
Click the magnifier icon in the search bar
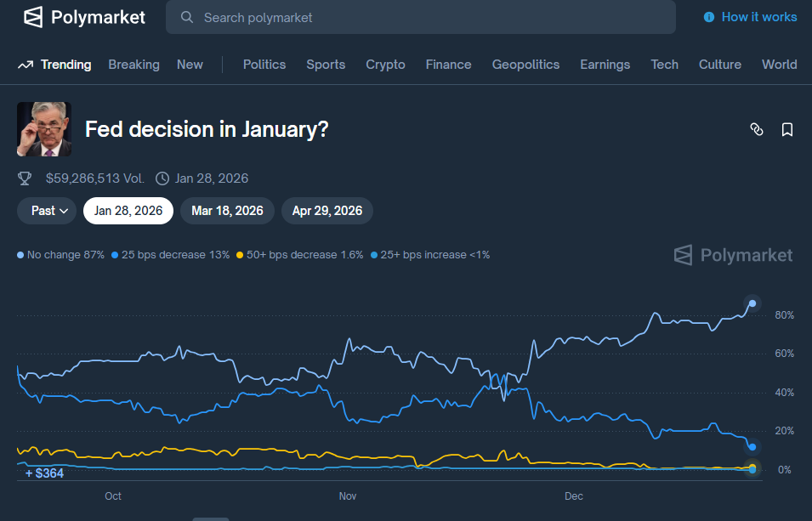(186, 16)
